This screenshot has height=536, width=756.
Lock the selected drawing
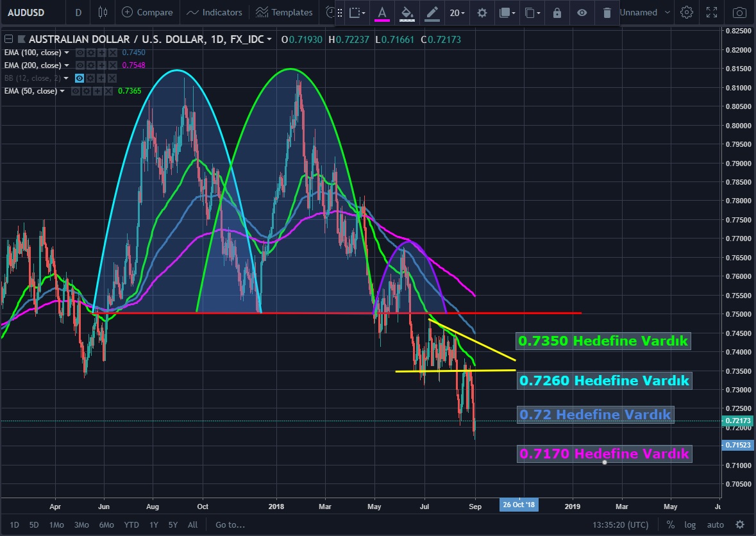click(x=557, y=13)
